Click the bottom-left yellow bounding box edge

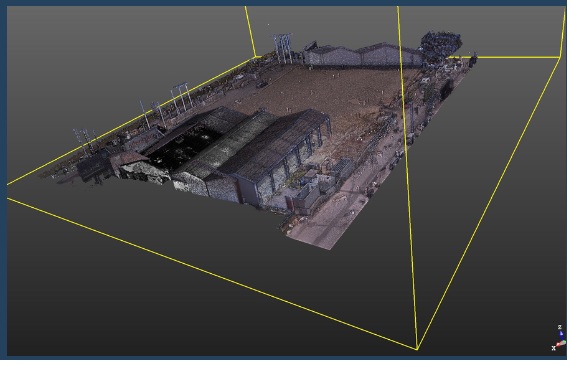pos(211,273)
